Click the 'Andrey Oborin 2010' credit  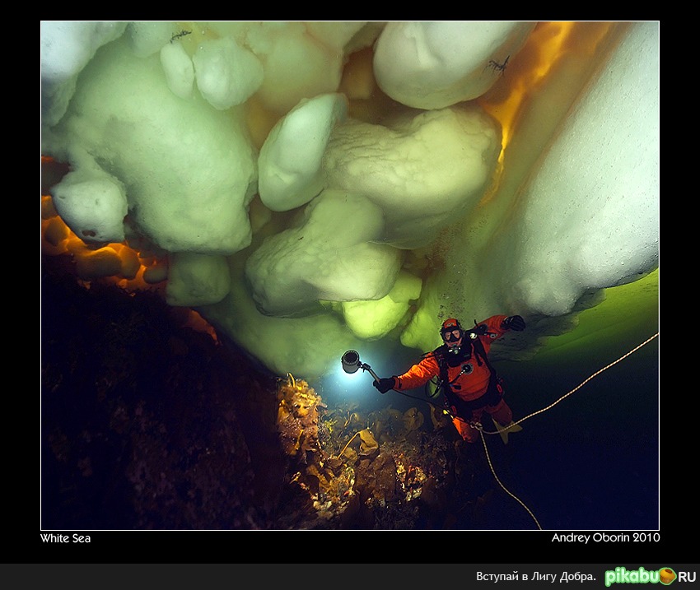pos(605,538)
